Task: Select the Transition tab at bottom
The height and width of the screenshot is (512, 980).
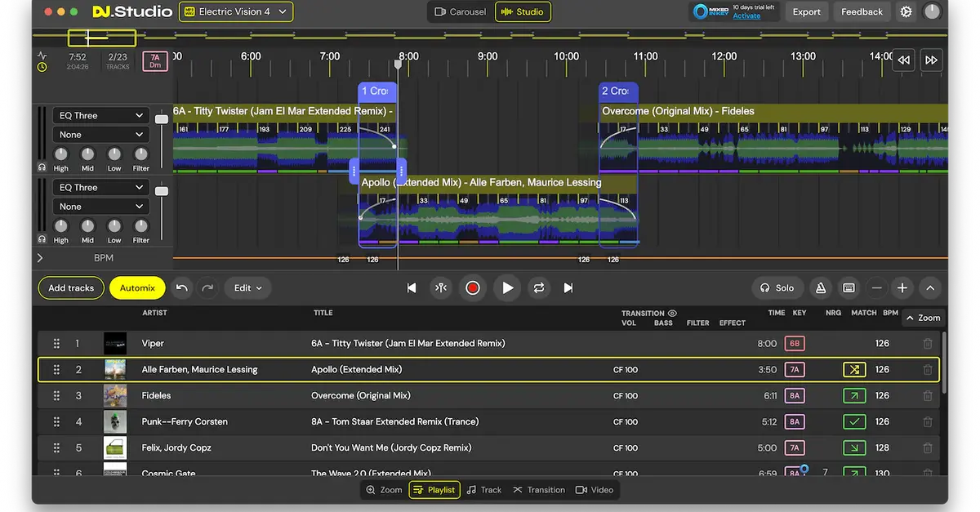Action: tap(539, 490)
